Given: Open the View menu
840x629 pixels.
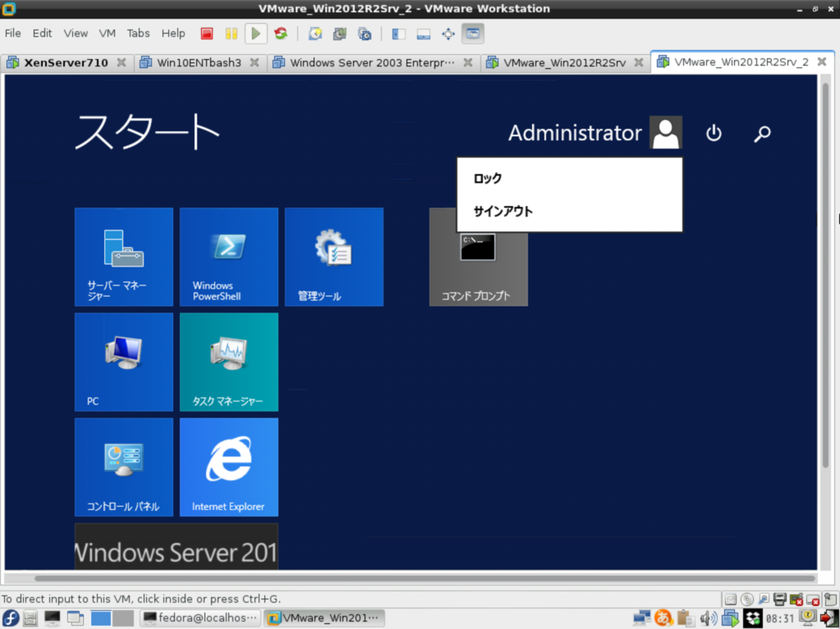Looking at the screenshot, I should click(x=75, y=34).
